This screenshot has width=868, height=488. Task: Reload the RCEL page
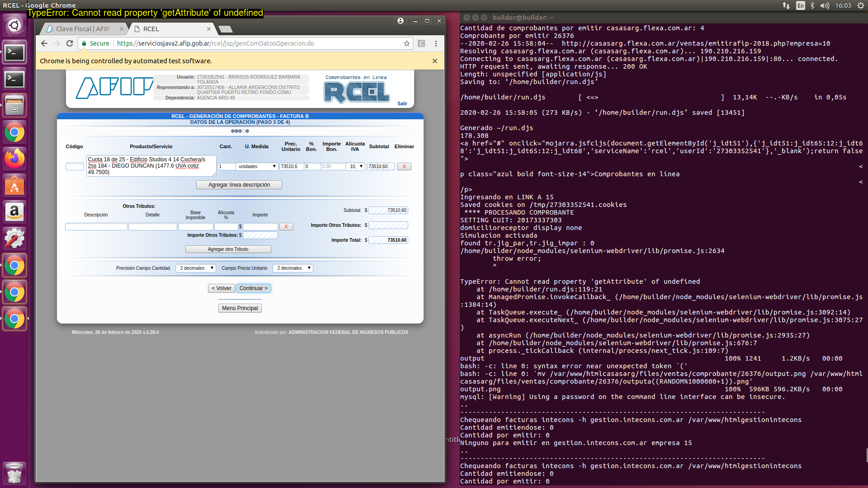click(70, 43)
